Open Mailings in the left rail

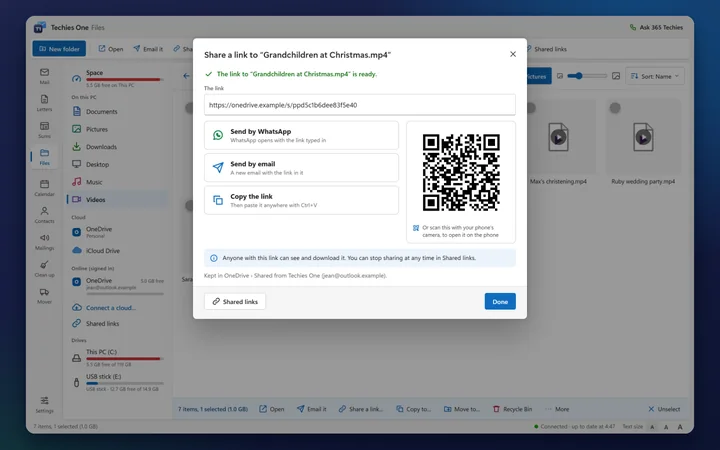pyautogui.click(x=45, y=242)
